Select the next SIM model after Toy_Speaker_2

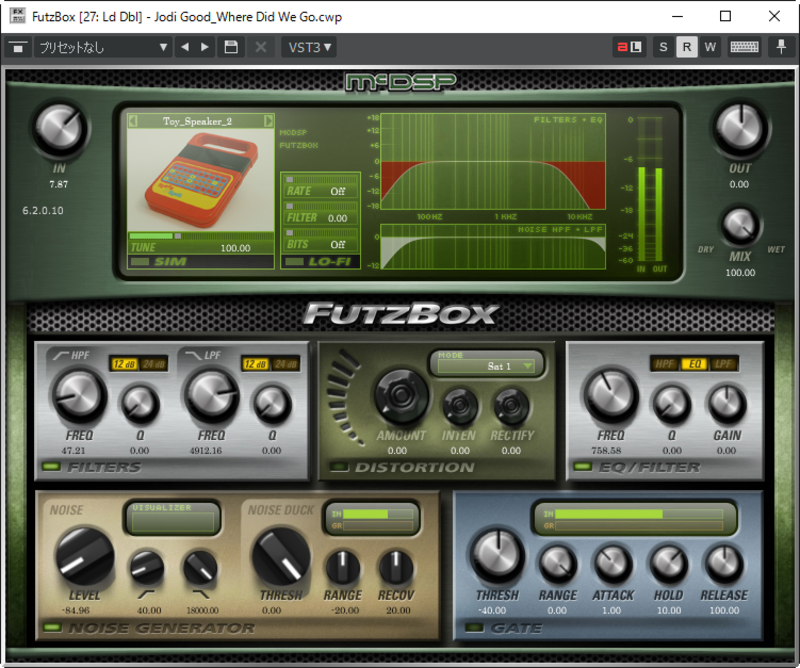pos(268,121)
